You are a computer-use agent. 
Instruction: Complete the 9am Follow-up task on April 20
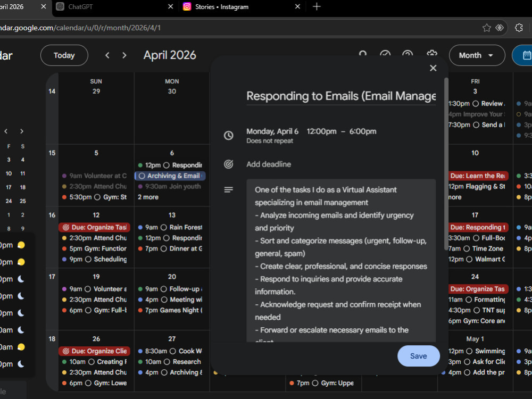163,289
